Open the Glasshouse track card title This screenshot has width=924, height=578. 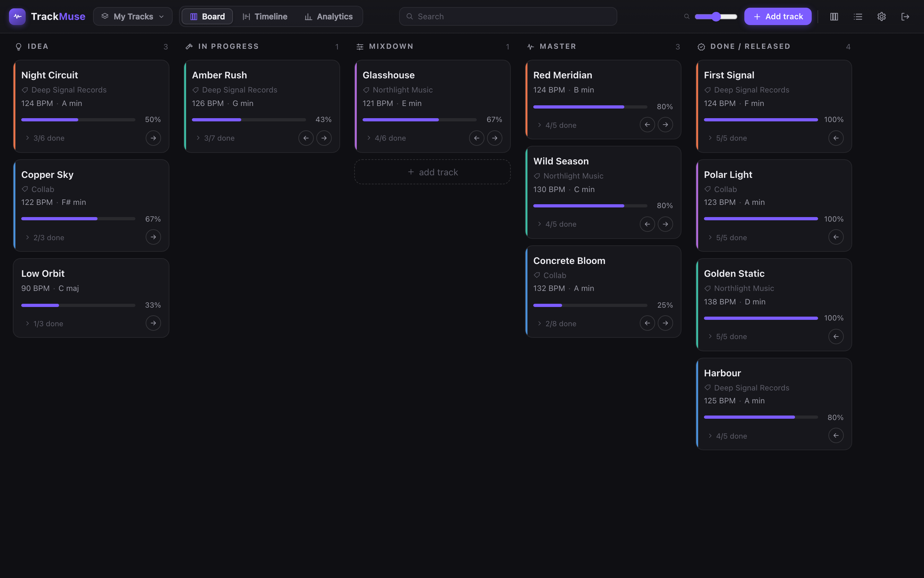point(388,75)
